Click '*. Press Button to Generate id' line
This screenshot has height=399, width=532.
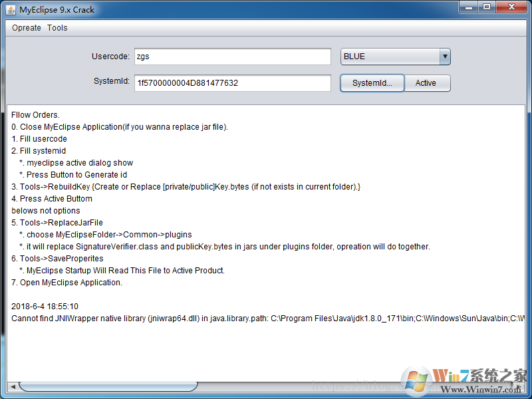coord(73,175)
